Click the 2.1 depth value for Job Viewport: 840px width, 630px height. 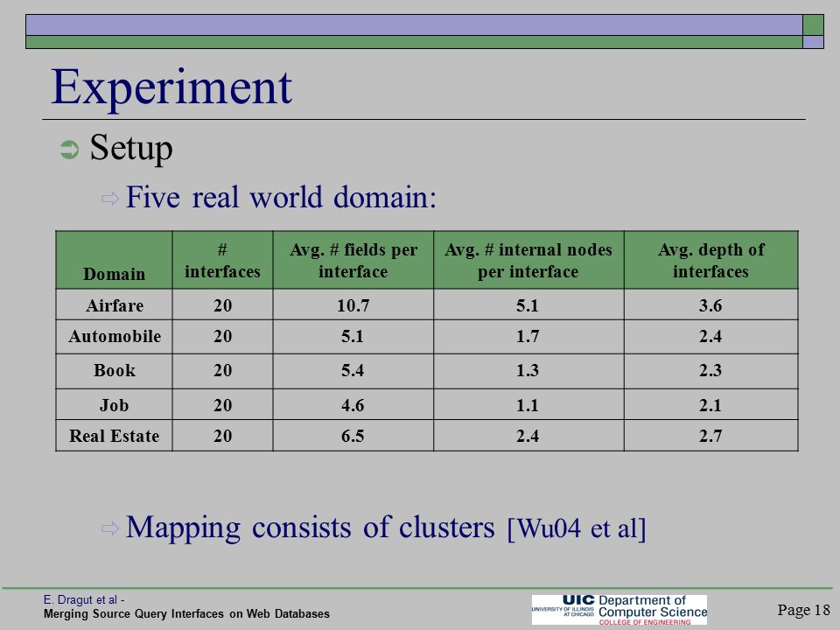click(x=710, y=405)
